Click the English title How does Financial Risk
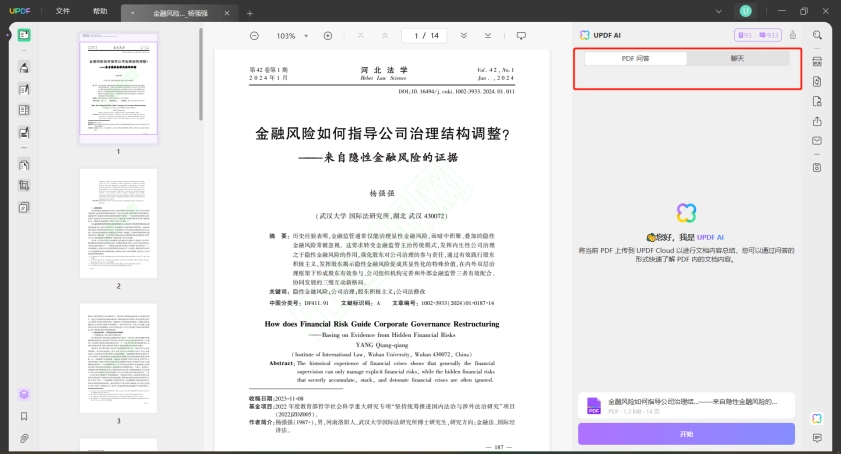841x454 pixels. (x=382, y=324)
